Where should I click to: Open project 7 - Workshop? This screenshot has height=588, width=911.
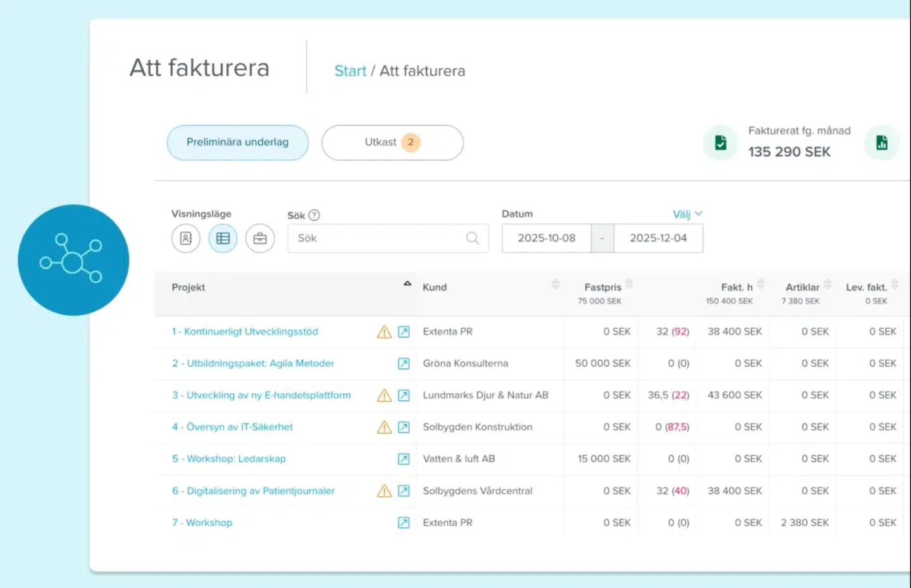[x=202, y=523]
